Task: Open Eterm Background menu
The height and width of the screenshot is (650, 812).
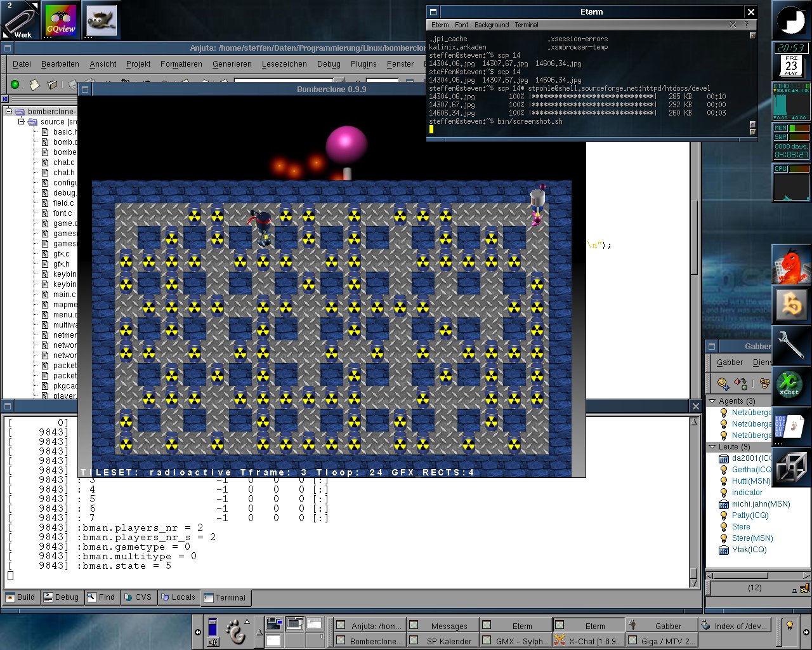Action: coord(492,25)
